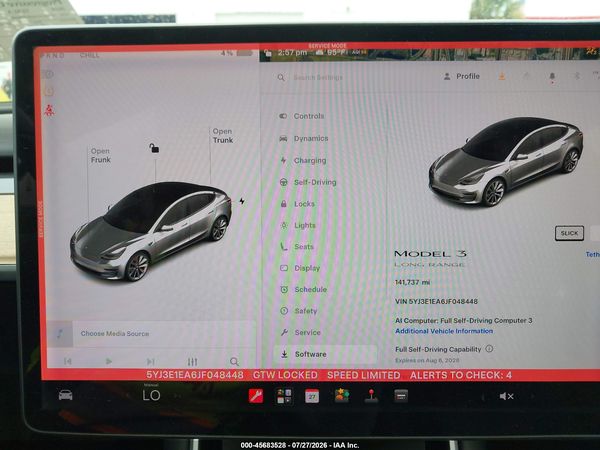Image resolution: width=600 pixels, height=450 pixels.
Task: Tap the notifications bell icon
Action: coord(552,77)
